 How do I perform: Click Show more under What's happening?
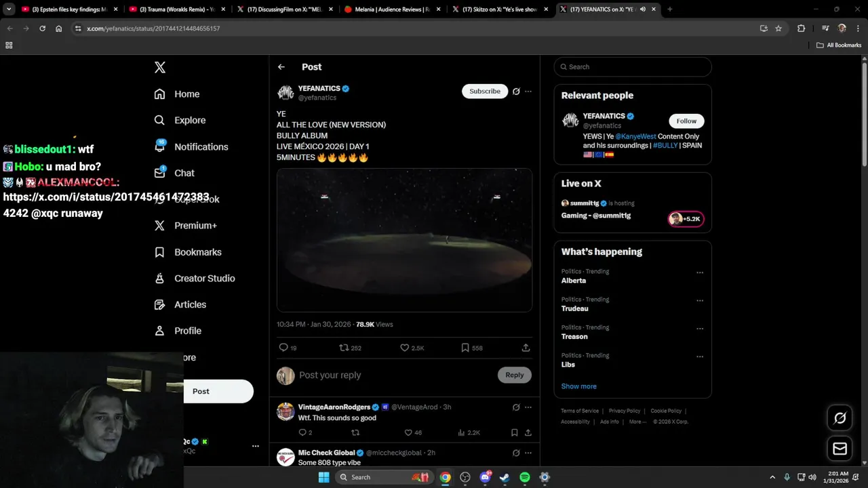[579, 386]
